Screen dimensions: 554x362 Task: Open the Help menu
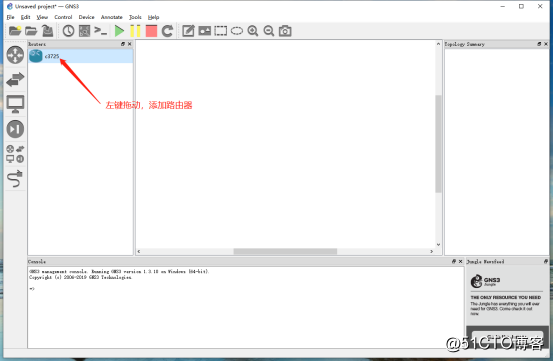point(153,17)
